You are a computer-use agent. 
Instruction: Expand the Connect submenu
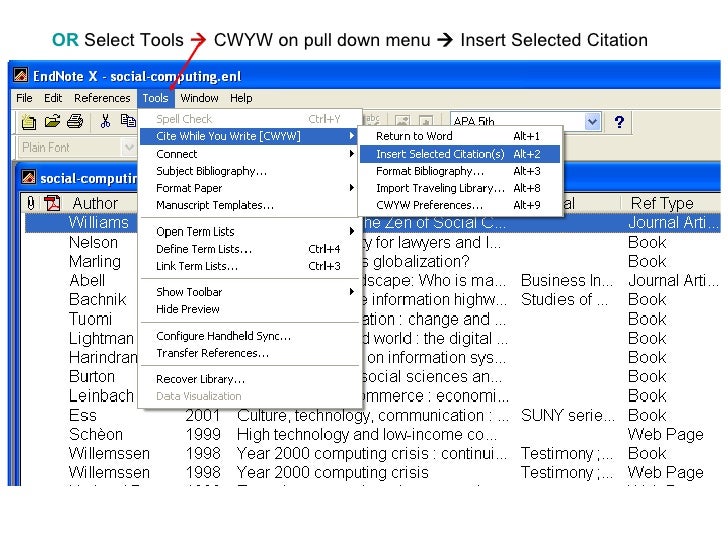pos(250,154)
